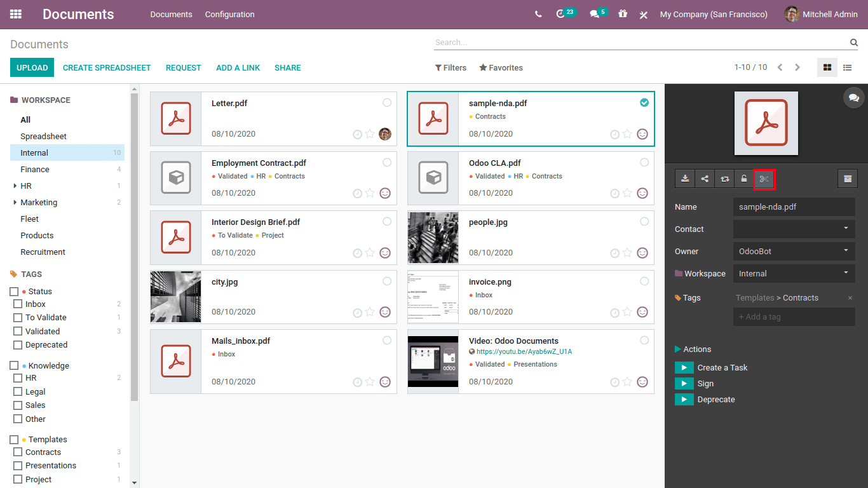Click CREATE SPREADSHEET button
This screenshot has width=868, height=488.
[107, 67]
